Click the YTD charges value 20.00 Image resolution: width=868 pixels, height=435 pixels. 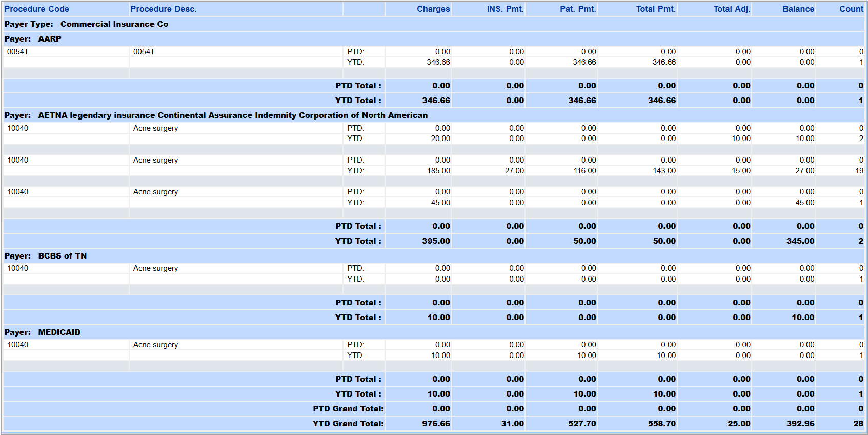pos(440,139)
